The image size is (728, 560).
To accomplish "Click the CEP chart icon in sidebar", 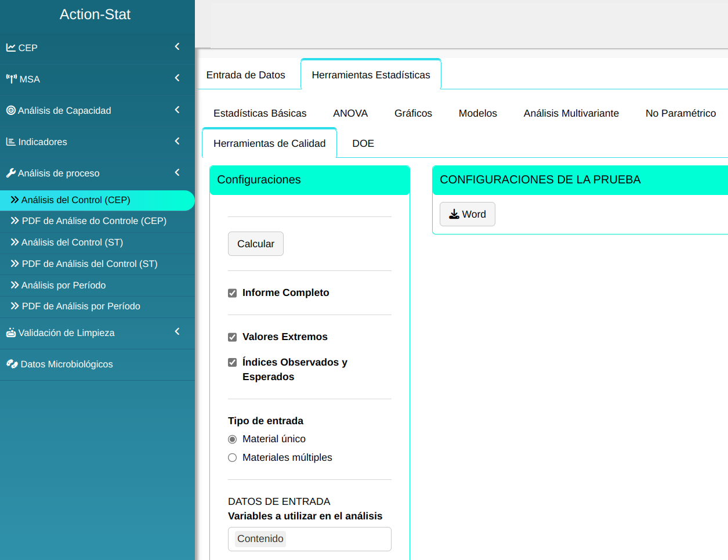I will [11, 48].
